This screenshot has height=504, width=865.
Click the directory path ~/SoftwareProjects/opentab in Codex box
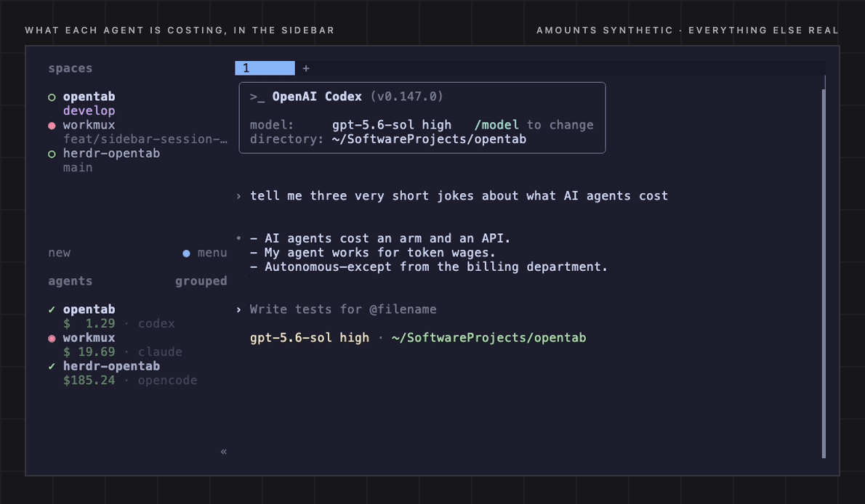(429, 139)
